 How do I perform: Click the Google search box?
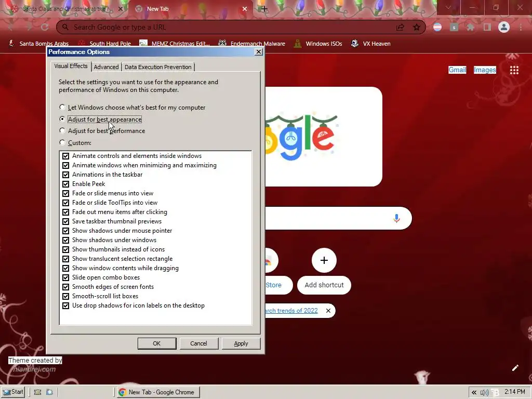[x=338, y=218]
